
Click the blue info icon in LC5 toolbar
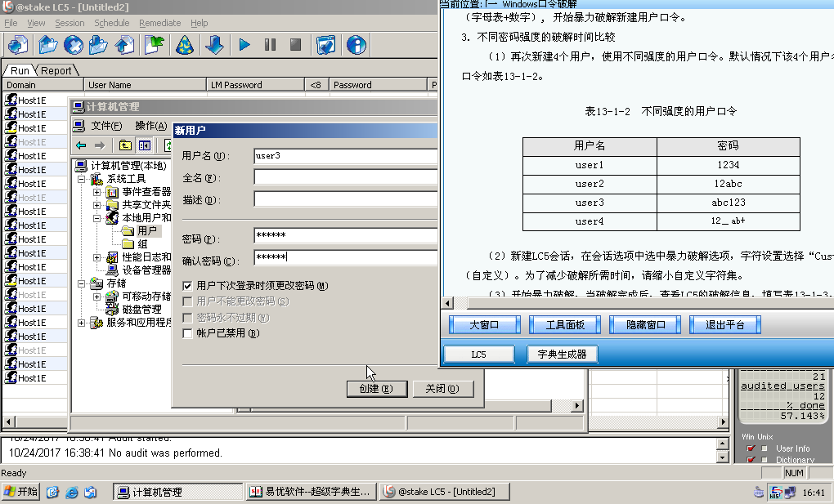coord(356,45)
